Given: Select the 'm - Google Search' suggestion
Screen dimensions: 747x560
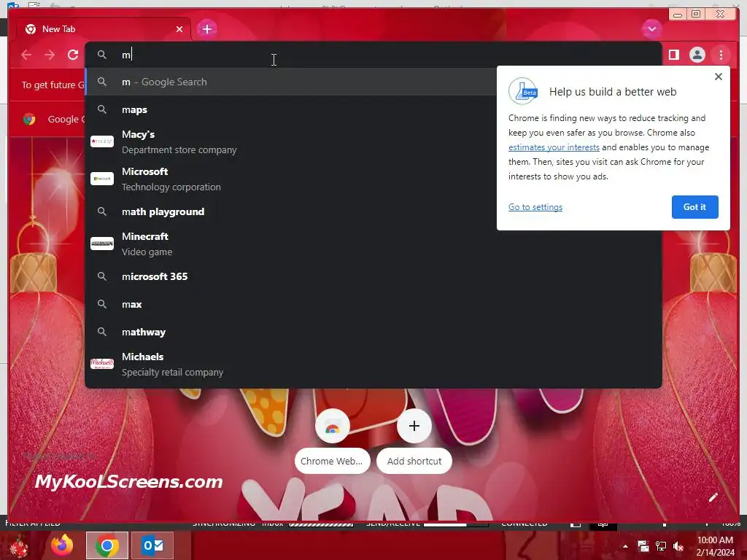Looking at the screenshot, I should pos(290,82).
